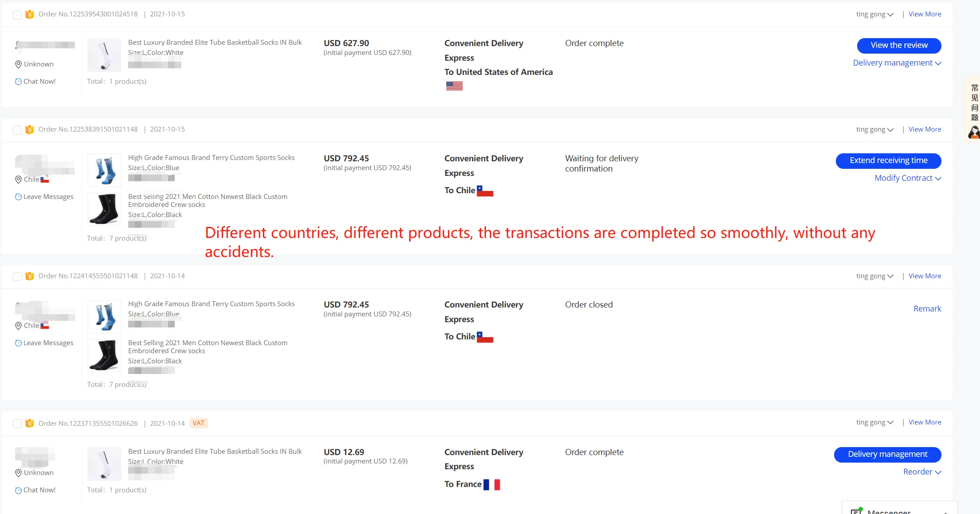Click the orange shield icon on first order
Screen dimensions: 980x514
point(30,15)
